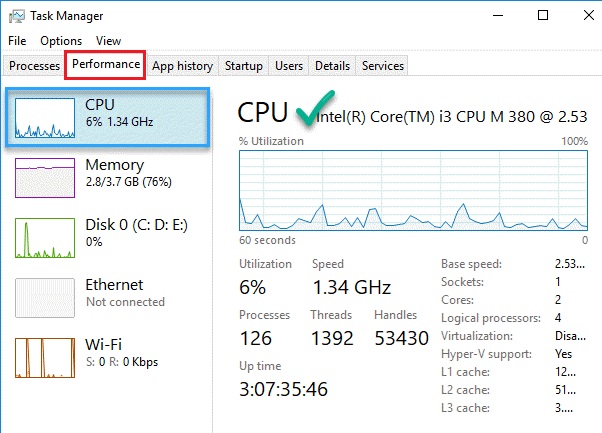Viewport: 602px width, 433px height.
Task: Open the Options menu
Action: 61,41
